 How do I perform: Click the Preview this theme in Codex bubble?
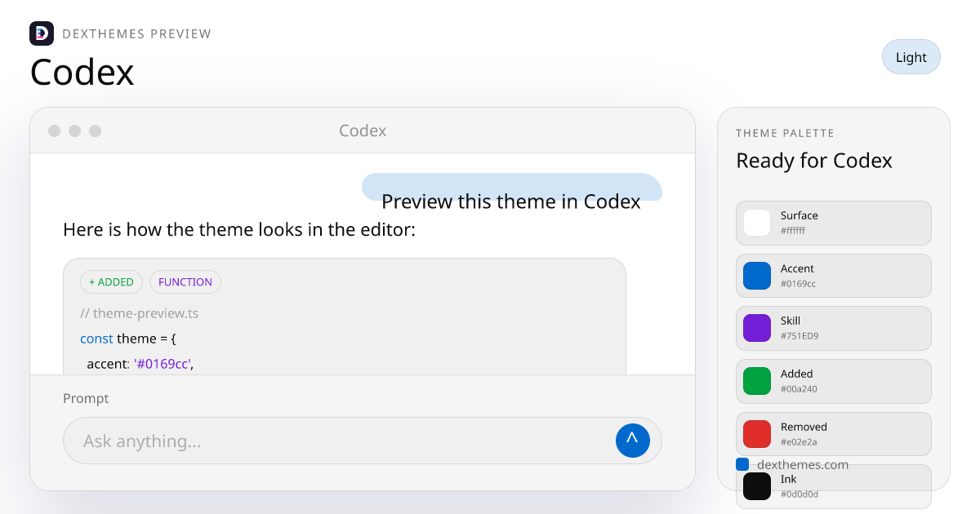[x=512, y=187]
